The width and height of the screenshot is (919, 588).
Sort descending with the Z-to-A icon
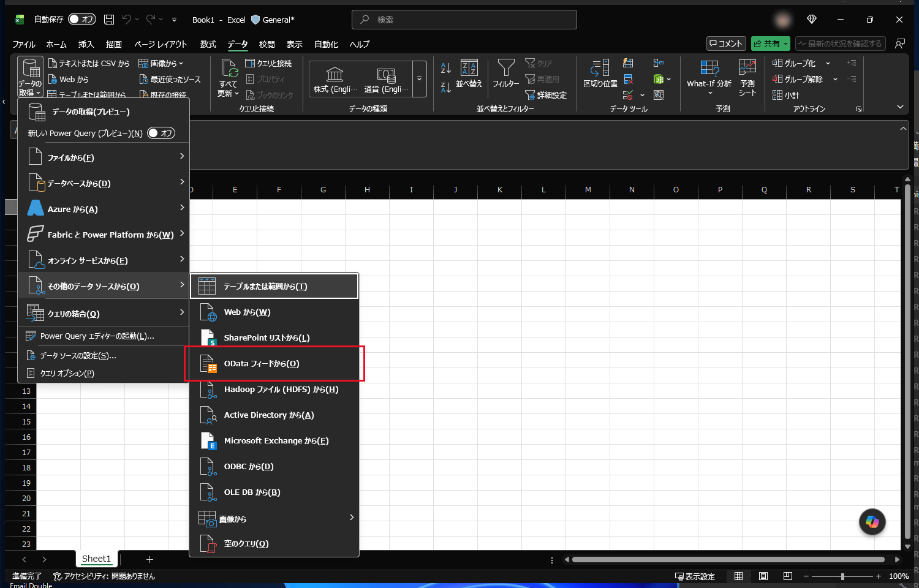tap(446, 88)
